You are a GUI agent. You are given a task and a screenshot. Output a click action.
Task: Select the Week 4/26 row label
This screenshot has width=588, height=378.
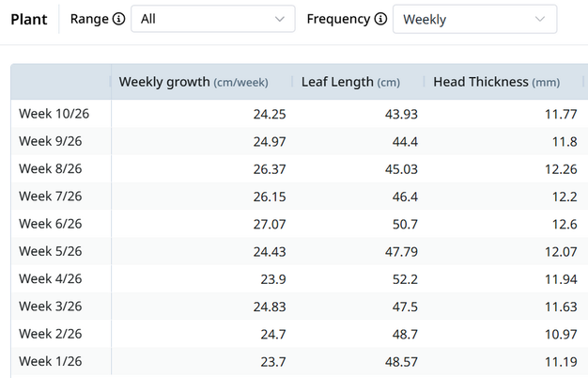click(x=51, y=279)
